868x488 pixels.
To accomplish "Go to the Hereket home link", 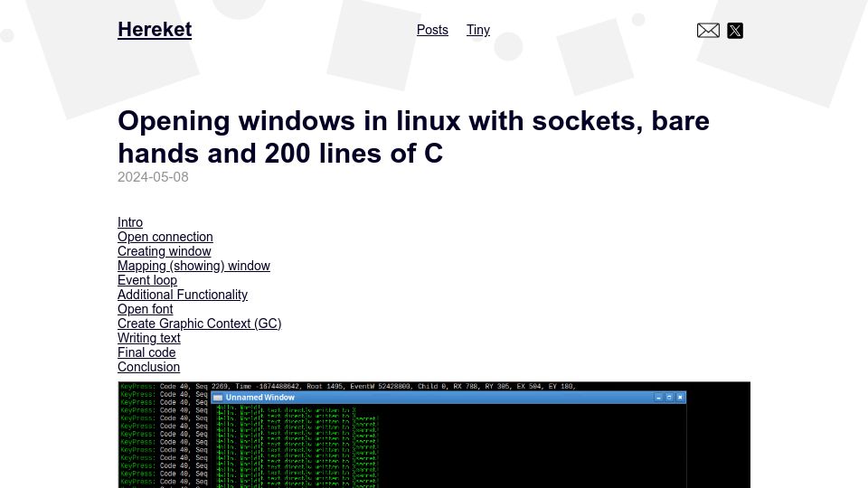I will pyautogui.click(x=155, y=29).
